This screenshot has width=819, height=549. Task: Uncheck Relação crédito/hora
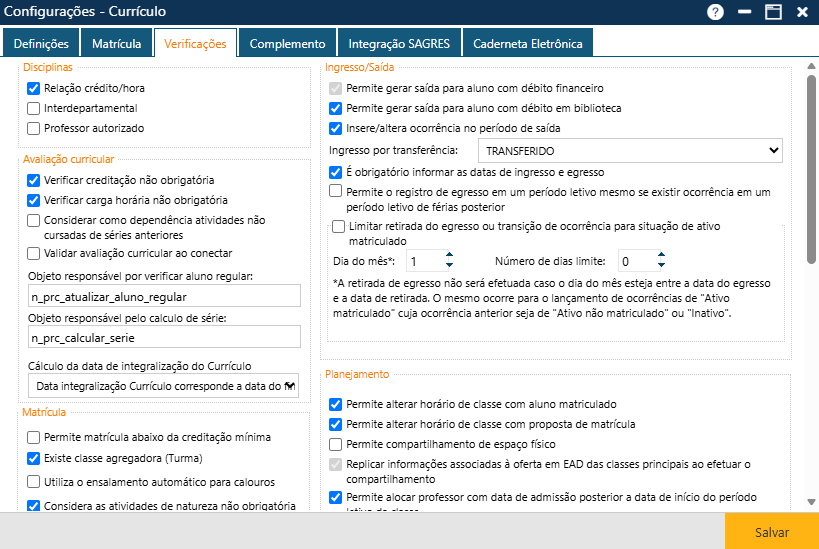pos(33,88)
